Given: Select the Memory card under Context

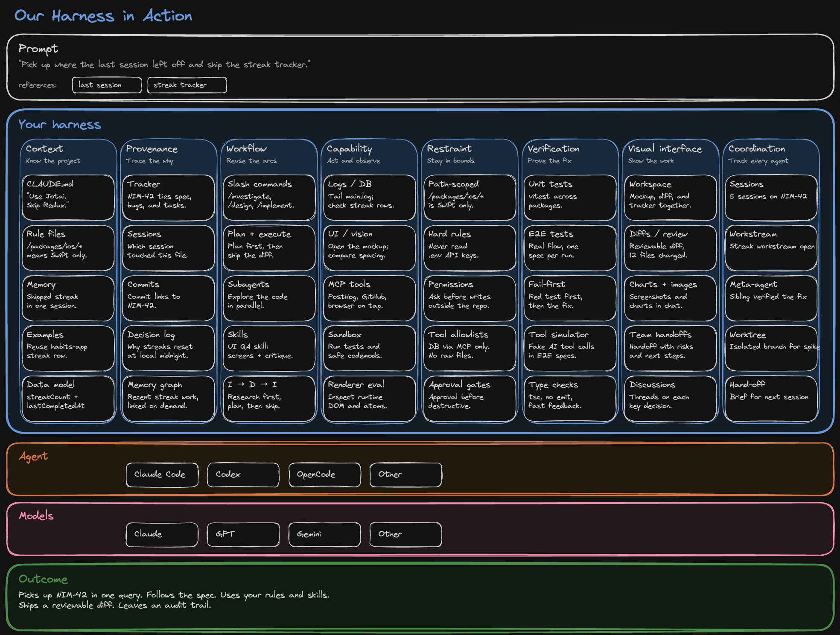Looking at the screenshot, I should 68,298.
